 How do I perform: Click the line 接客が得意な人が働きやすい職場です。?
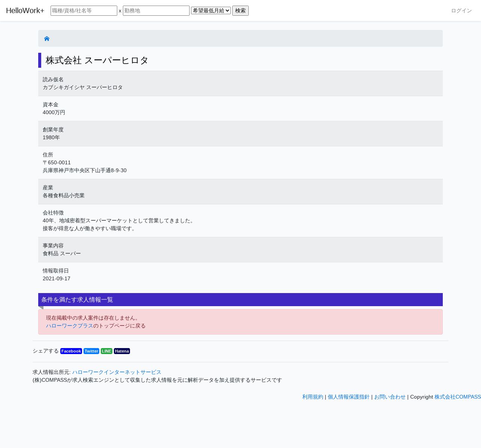pyautogui.click(x=90, y=228)
